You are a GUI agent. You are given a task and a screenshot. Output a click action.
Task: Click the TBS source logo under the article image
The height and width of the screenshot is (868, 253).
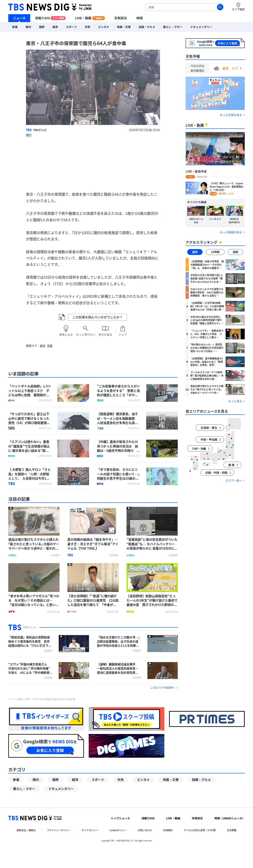coord(29,130)
